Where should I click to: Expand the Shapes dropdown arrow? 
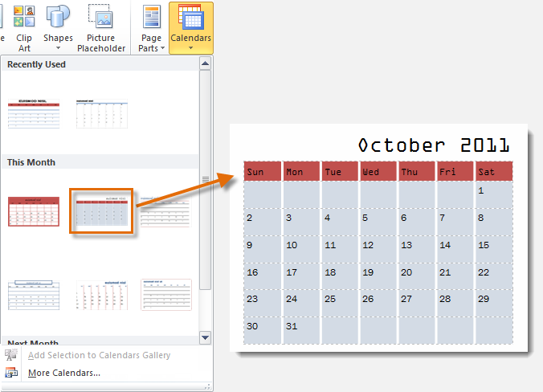[58, 48]
